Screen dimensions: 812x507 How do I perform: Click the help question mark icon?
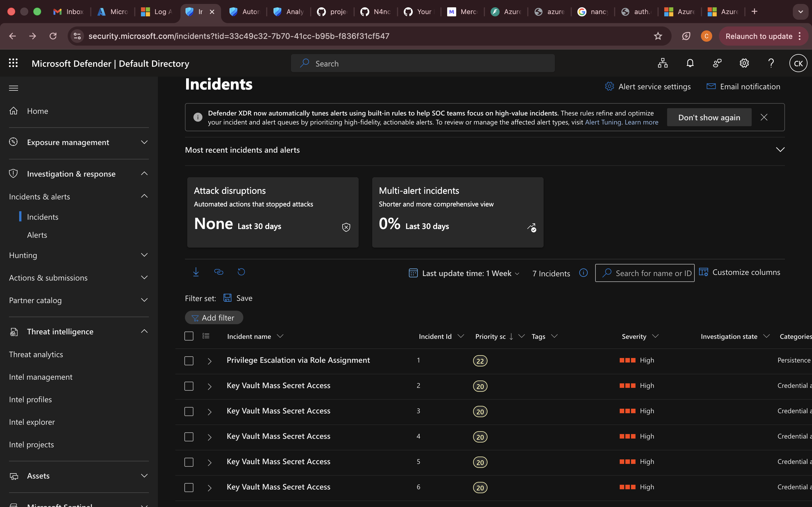771,63
